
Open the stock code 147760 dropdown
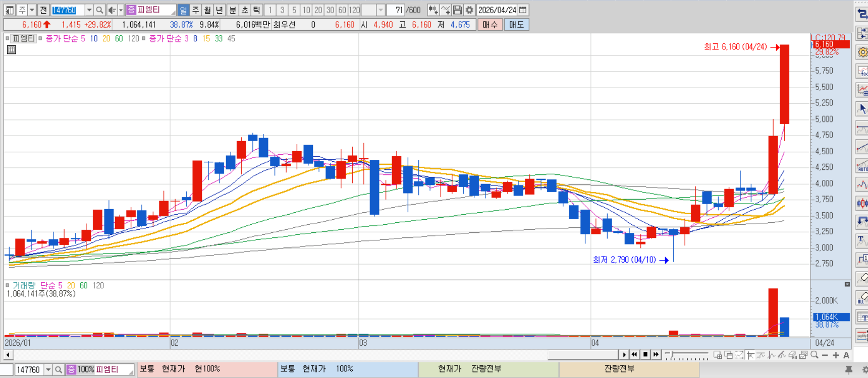pyautogui.click(x=89, y=10)
